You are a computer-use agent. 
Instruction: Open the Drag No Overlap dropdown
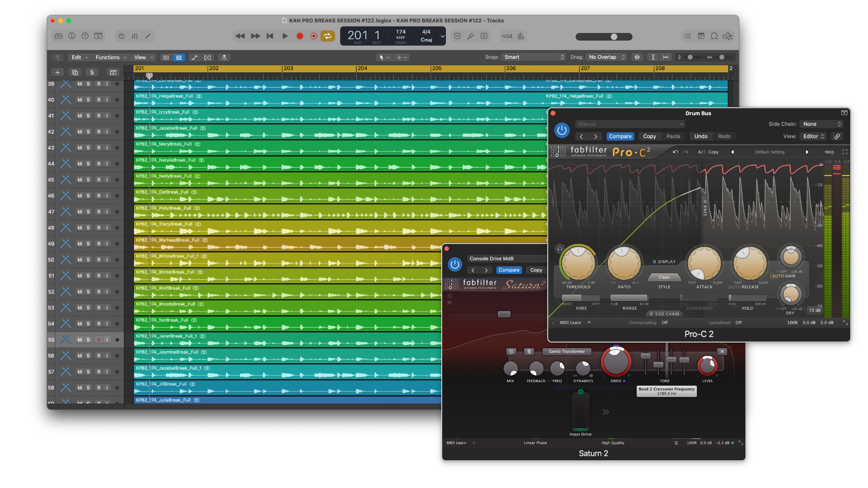click(x=607, y=57)
